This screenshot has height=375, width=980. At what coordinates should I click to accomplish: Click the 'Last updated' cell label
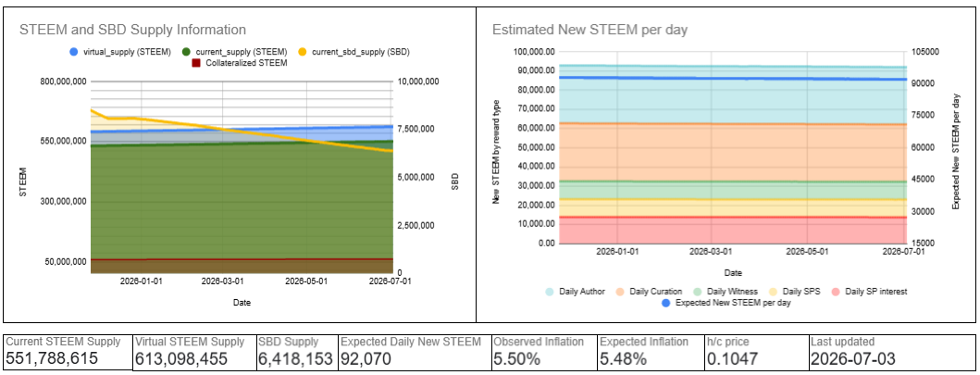click(x=842, y=342)
